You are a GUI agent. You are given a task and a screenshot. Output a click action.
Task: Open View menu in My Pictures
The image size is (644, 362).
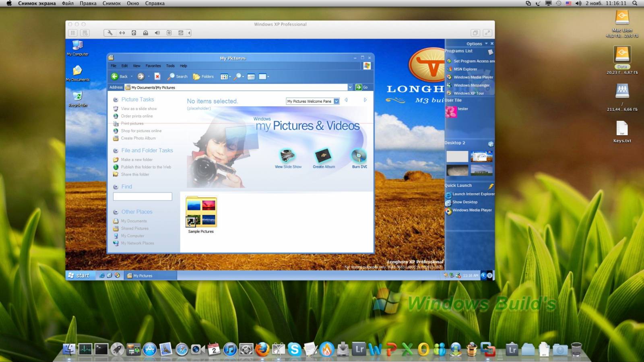[137, 66]
